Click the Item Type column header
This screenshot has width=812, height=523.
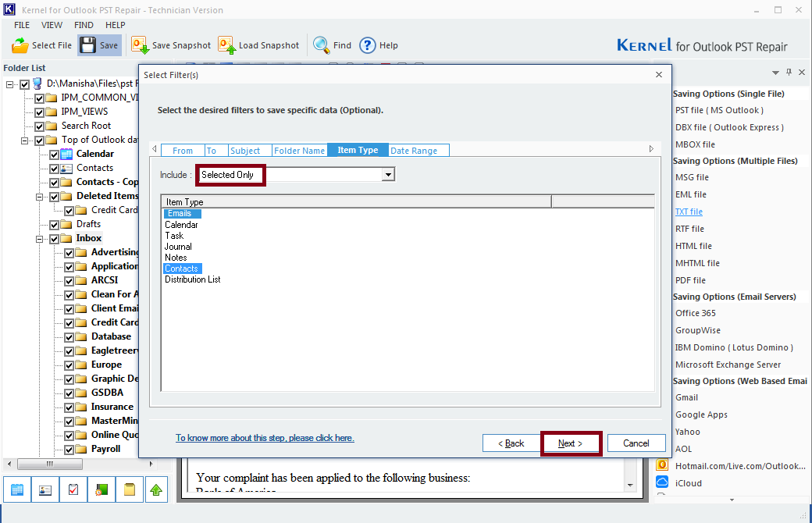(356, 202)
